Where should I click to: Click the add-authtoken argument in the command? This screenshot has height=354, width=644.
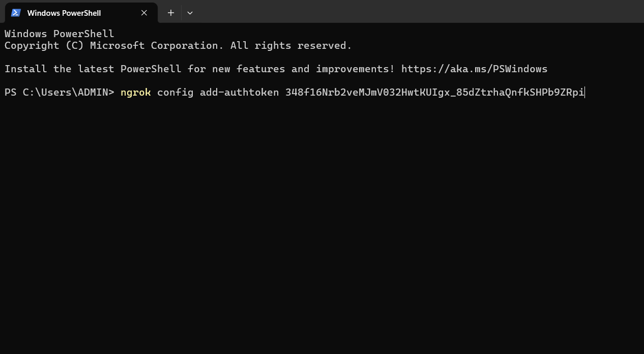pos(239,92)
